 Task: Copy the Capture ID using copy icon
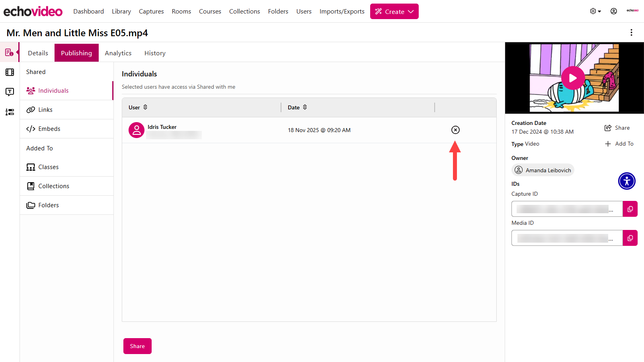coord(630,208)
